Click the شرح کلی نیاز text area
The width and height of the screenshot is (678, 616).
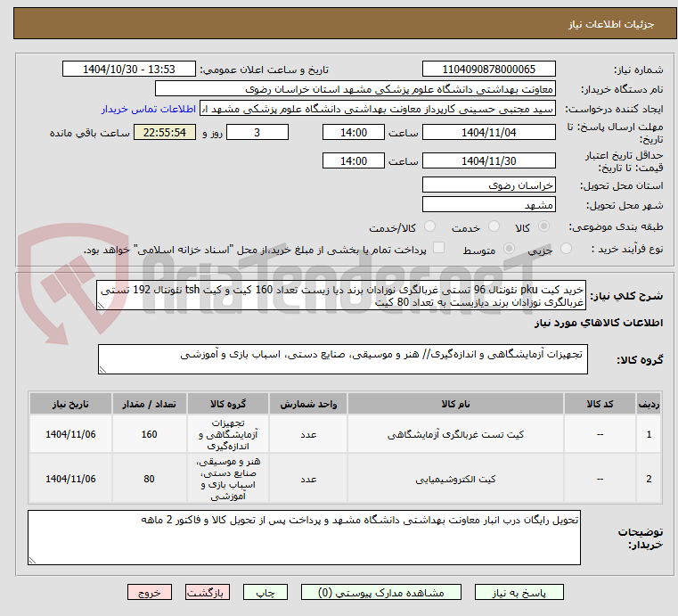coord(340,295)
